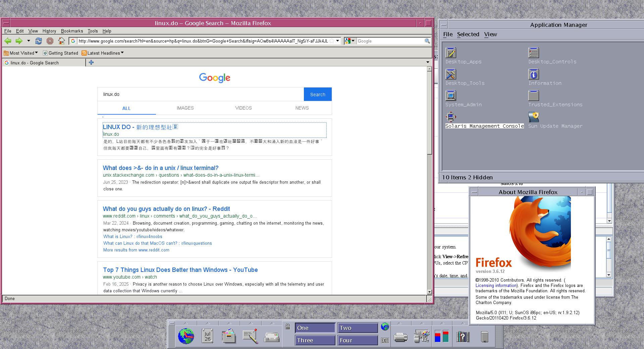Open the search engine selector dropdown
644x349 pixels.
pos(350,41)
